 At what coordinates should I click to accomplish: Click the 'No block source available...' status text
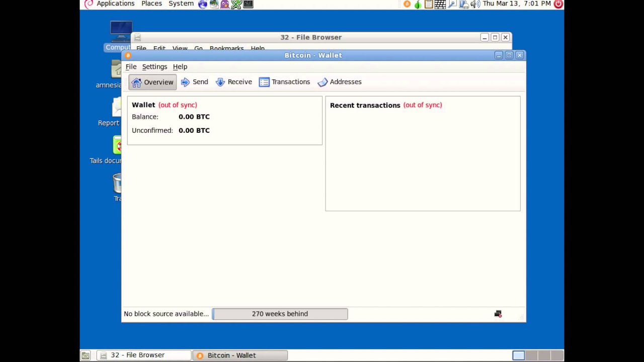point(166,314)
